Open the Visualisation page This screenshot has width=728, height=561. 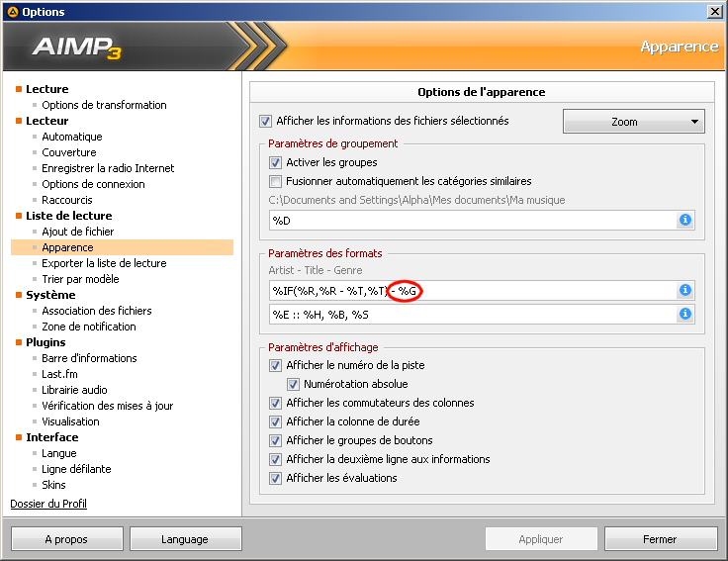(70, 421)
